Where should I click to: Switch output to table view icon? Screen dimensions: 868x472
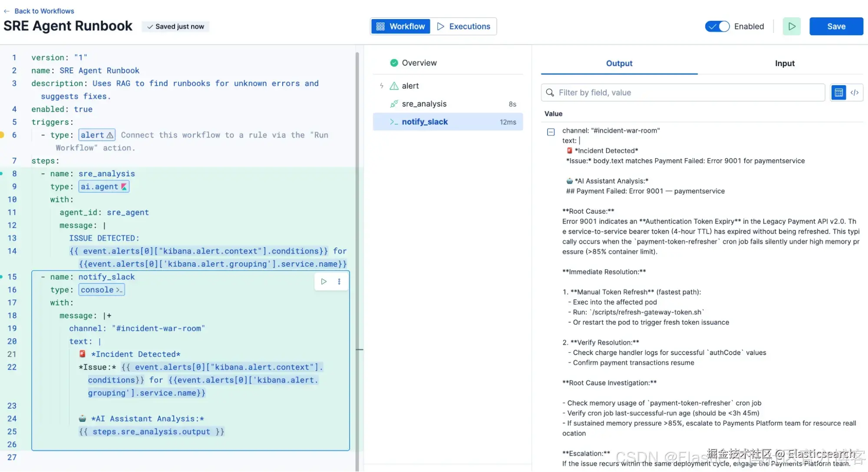tap(838, 92)
